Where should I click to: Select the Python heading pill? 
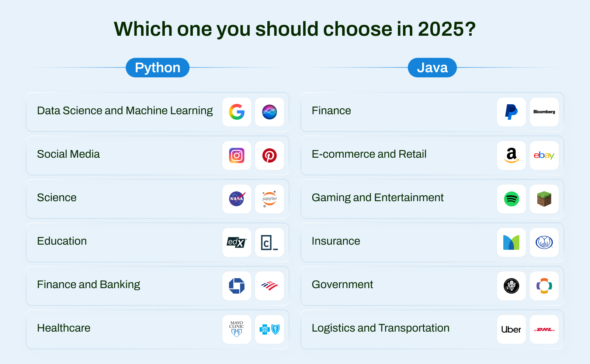[x=157, y=68]
